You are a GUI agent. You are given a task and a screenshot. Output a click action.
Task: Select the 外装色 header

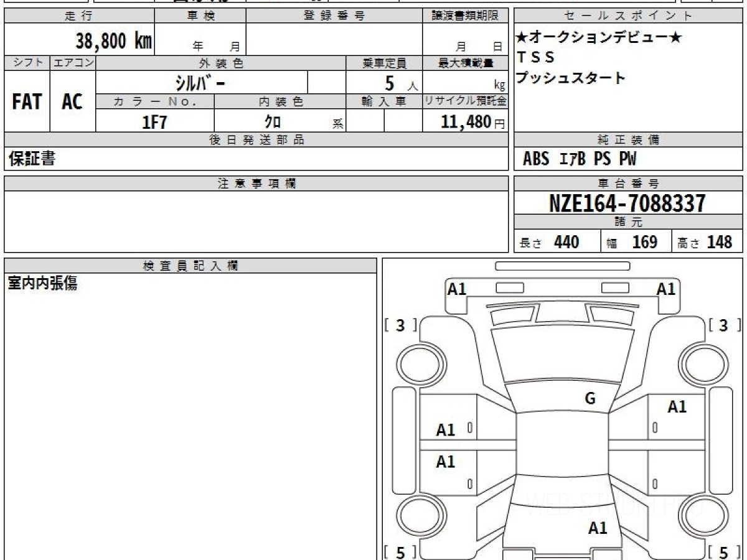pos(221,63)
